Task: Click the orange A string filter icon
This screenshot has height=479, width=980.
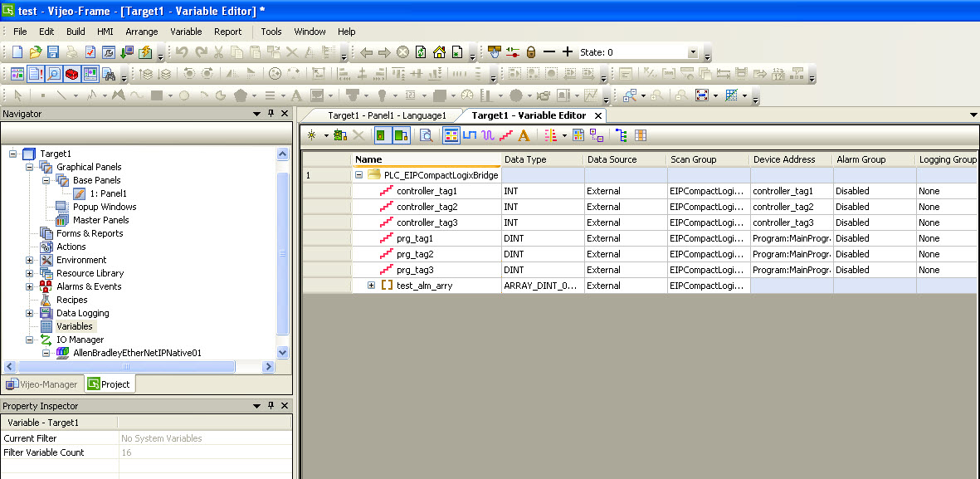Action: coord(524,135)
